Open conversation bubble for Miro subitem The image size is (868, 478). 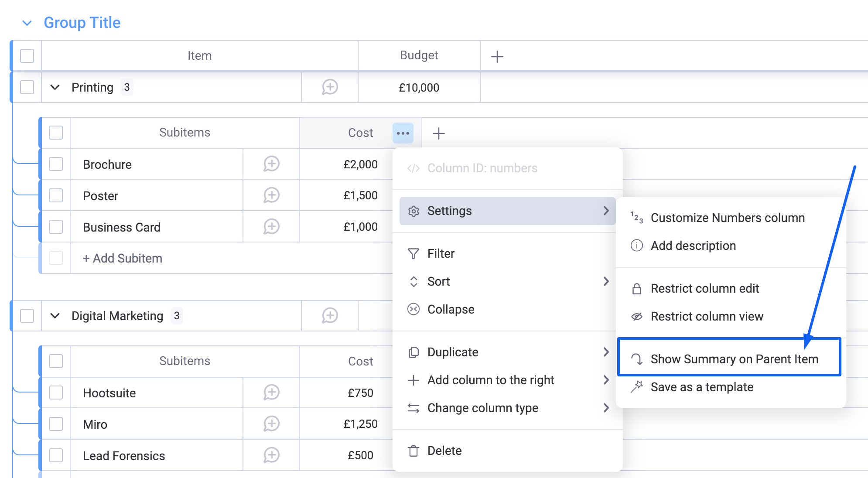pyautogui.click(x=271, y=424)
